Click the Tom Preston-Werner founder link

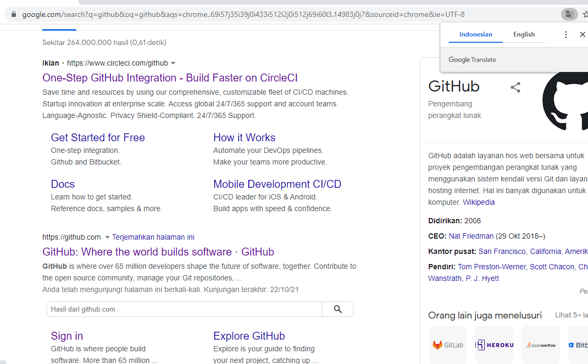[492, 267]
